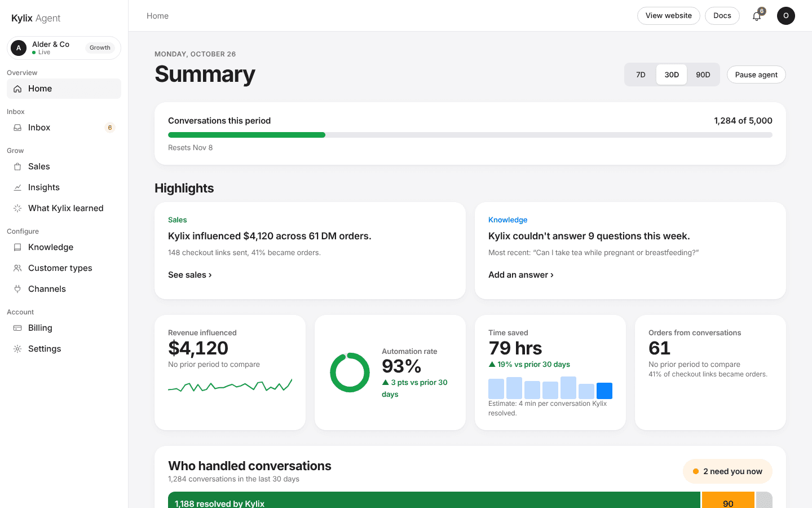
Task: Click the Settings gear icon
Action: click(x=17, y=349)
